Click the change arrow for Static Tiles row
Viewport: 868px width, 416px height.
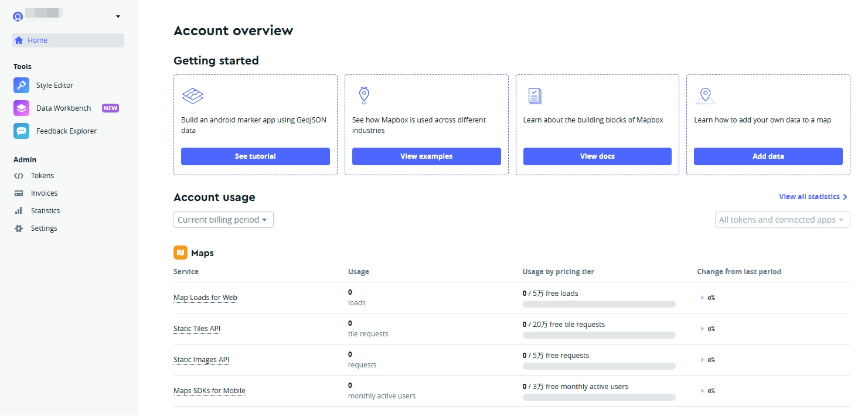[703, 329]
